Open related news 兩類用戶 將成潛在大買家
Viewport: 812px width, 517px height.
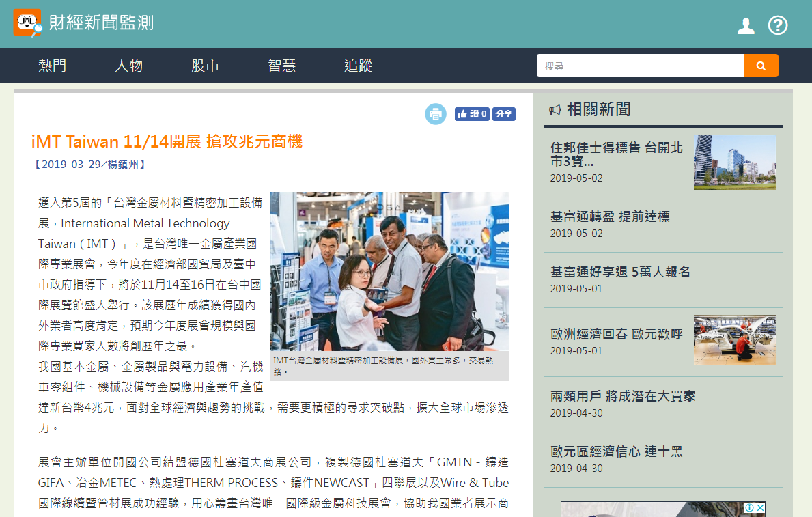click(623, 396)
